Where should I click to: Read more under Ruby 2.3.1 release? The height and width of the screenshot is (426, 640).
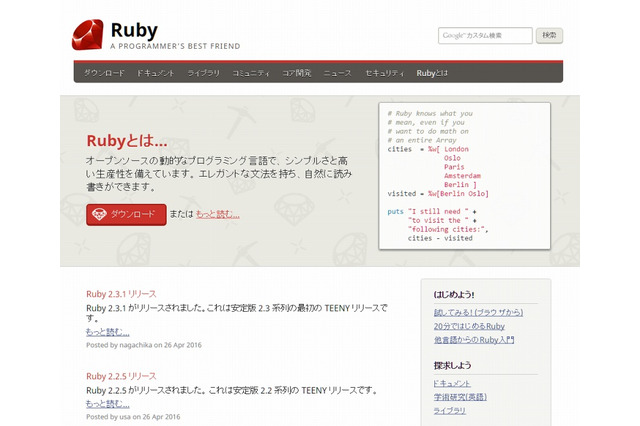click(108, 332)
